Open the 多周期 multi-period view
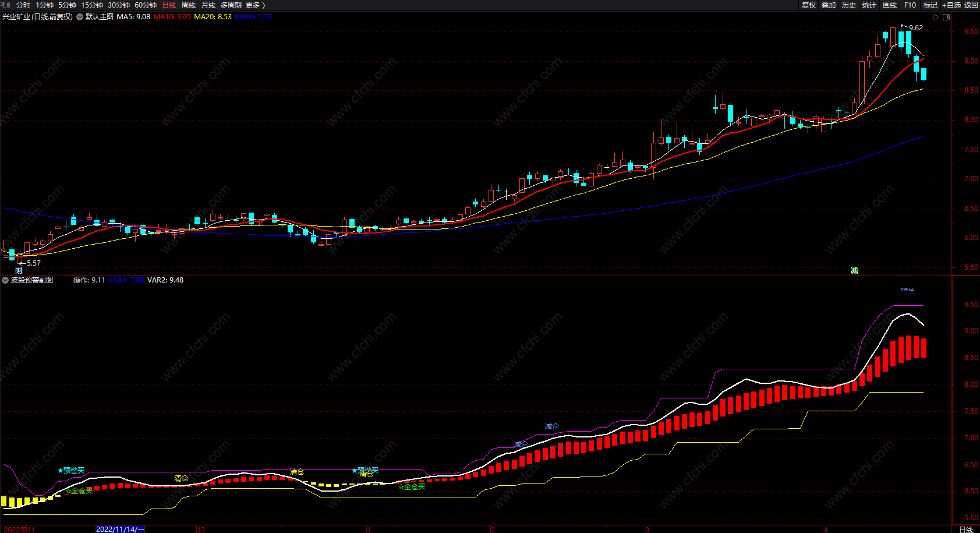The height and width of the screenshot is (533, 980). pyautogui.click(x=231, y=5)
